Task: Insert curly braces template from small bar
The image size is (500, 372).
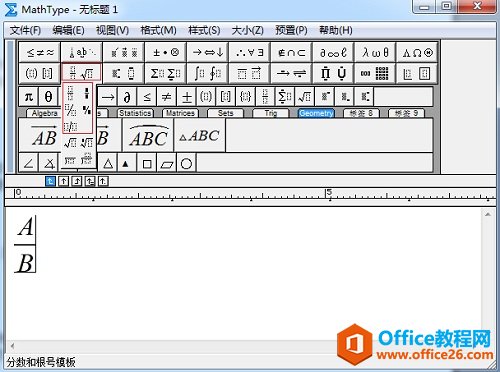Action: pyautogui.click(x=245, y=97)
